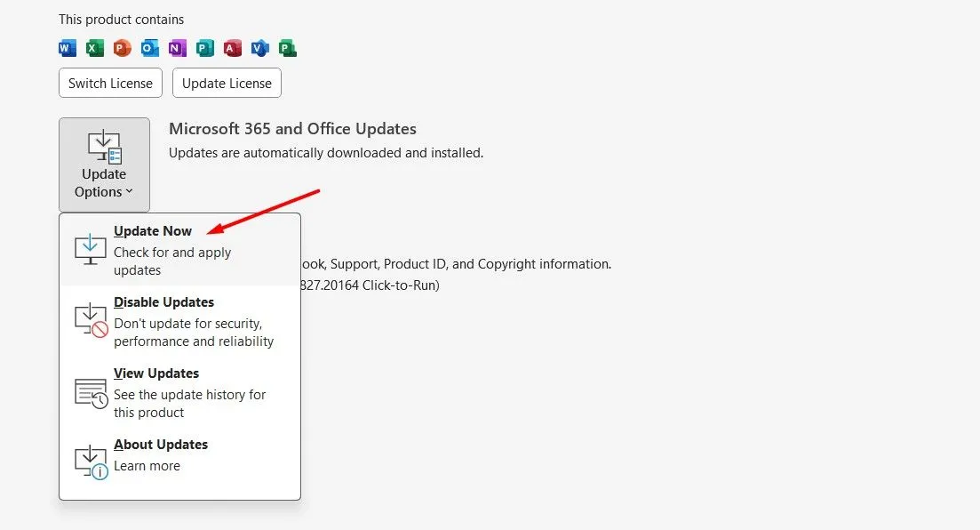
Task: Click the Access database icon
Action: point(232,47)
